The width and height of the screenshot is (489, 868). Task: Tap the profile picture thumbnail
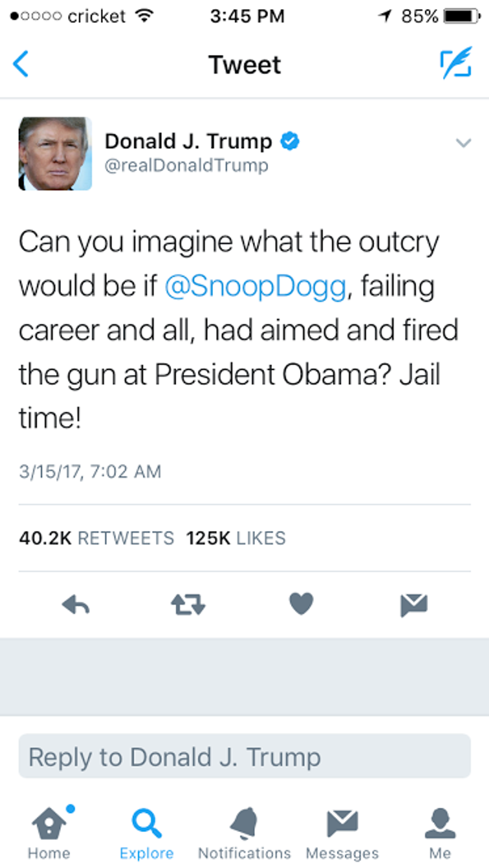(x=55, y=154)
